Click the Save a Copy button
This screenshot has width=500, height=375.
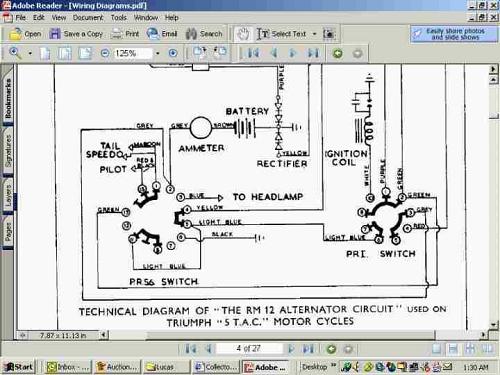76,34
